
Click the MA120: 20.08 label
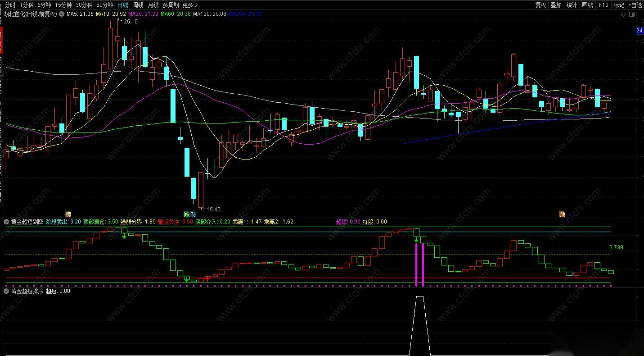point(209,14)
